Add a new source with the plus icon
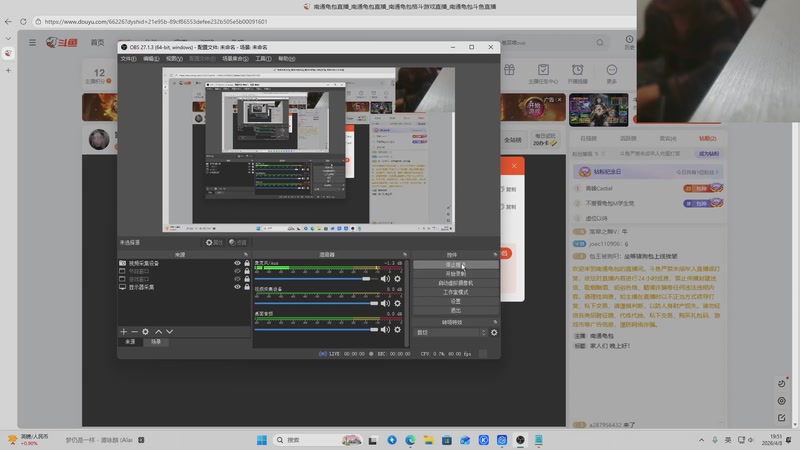Screen dimensions: 800x450 click(123, 332)
